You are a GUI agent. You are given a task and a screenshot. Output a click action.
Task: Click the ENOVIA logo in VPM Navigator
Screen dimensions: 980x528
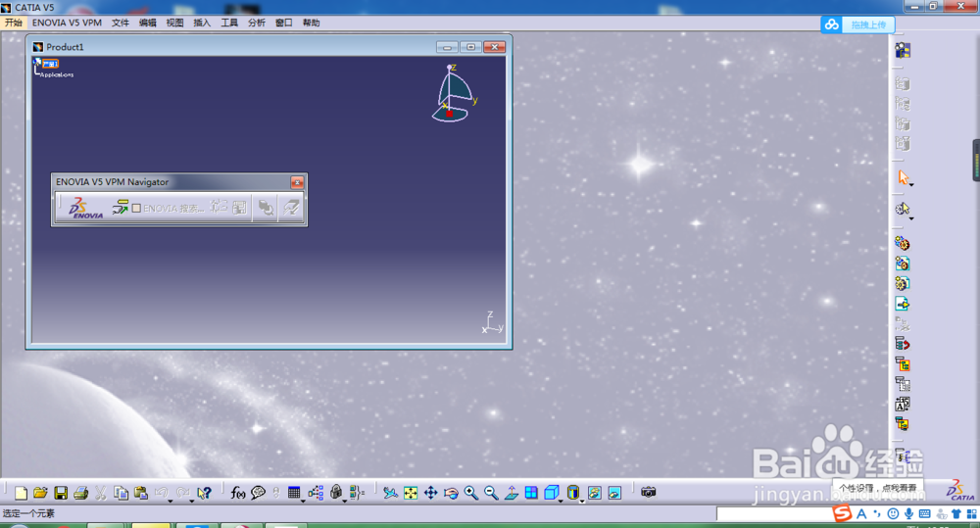point(85,208)
